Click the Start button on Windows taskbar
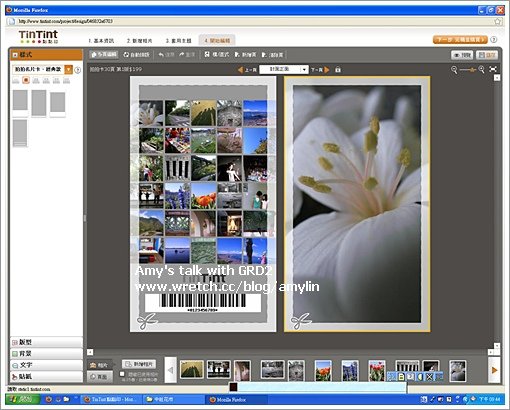Screen dimensions: 510x410 23,399
